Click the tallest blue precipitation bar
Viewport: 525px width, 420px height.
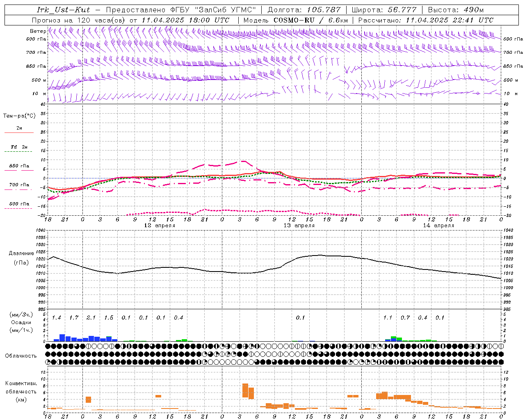62,338
